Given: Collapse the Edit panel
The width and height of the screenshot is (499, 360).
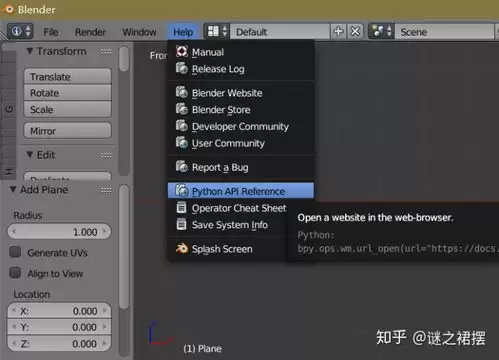Looking at the screenshot, I should tap(30, 155).
